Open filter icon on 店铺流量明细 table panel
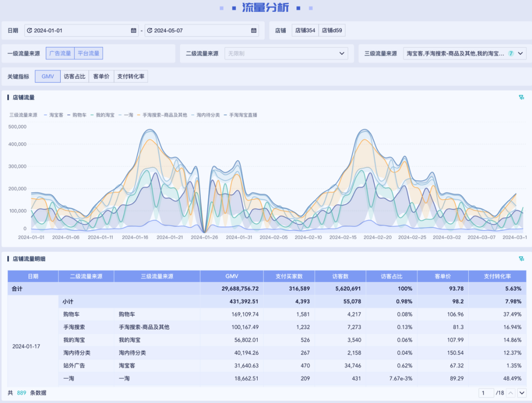 [521, 259]
